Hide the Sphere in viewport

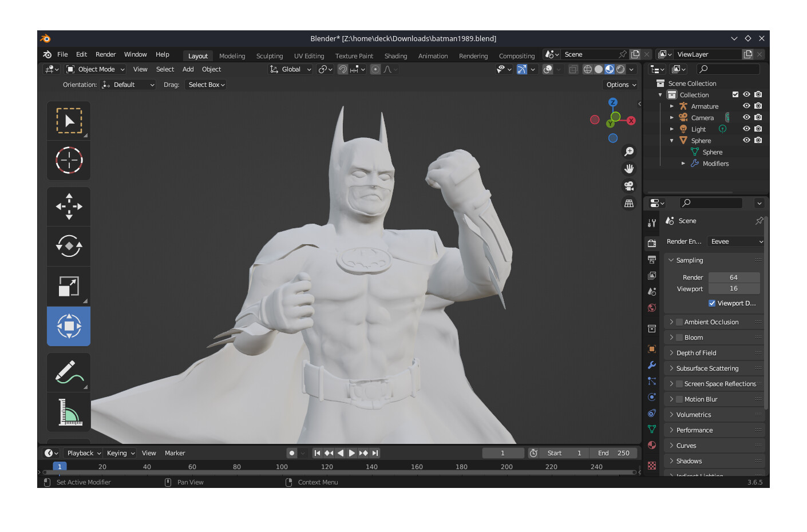(x=746, y=140)
